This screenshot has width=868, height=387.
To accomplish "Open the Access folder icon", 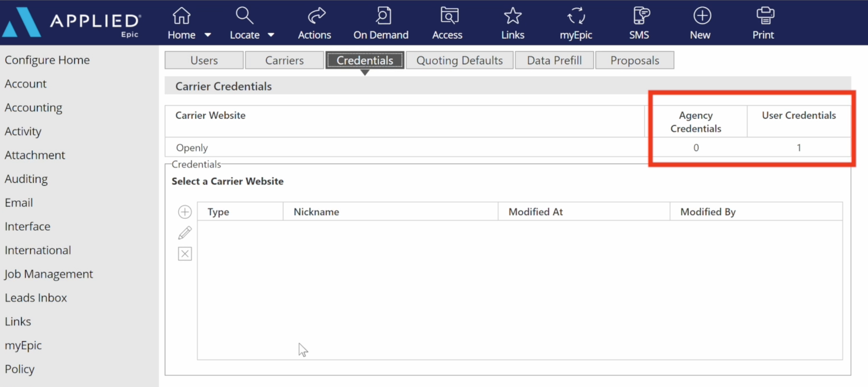I will (x=449, y=15).
